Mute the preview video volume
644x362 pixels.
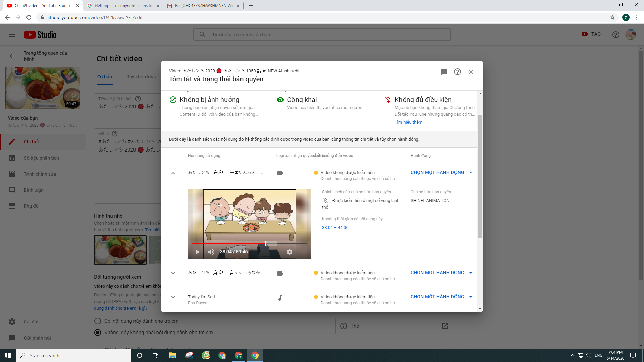pyautogui.click(x=211, y=252)
